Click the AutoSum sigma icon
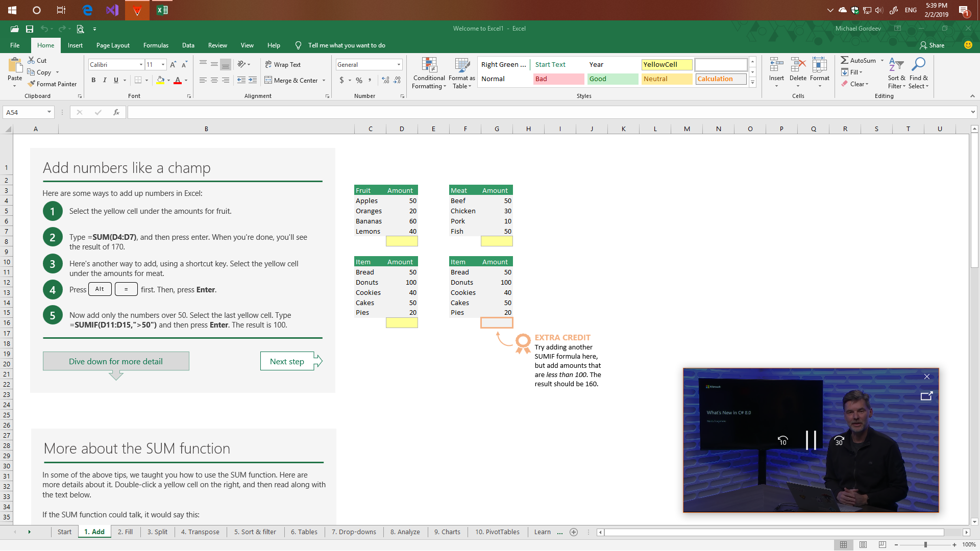 (x=845, y=60)
